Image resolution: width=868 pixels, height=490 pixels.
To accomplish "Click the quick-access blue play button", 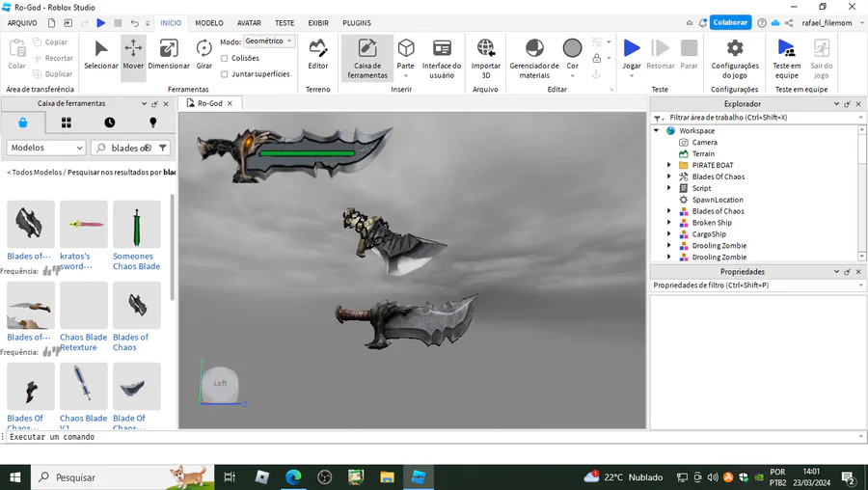I will click(100, 23).
